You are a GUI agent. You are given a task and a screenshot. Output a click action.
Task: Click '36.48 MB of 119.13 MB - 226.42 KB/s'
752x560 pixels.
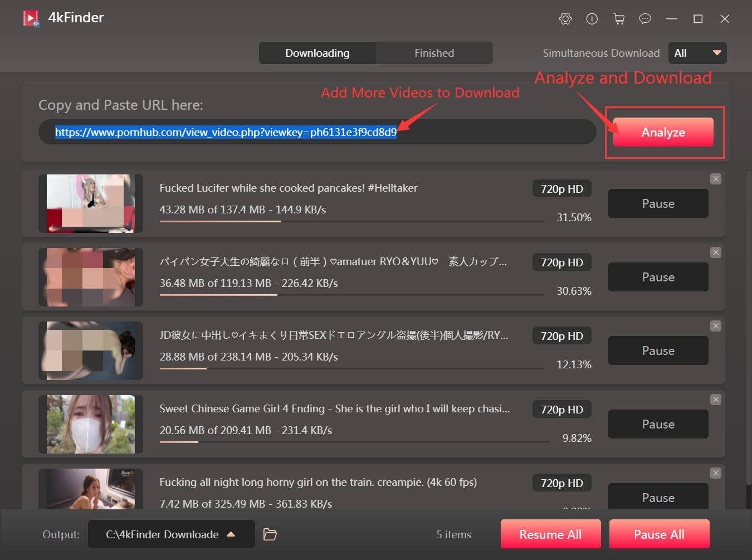pos(249,283)
